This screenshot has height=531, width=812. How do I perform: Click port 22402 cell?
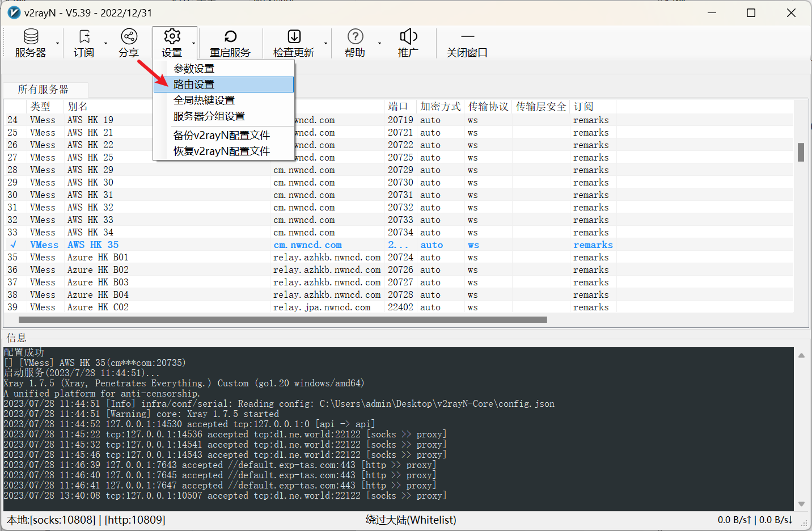pos(400,307)
